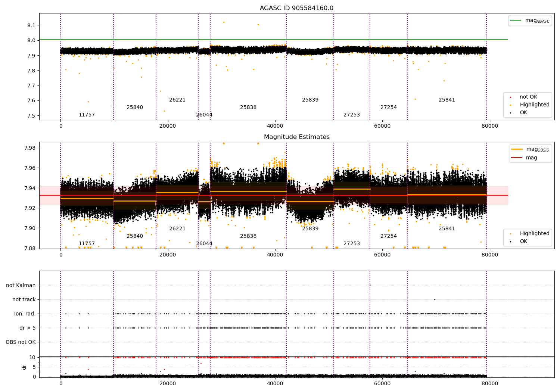560x392 pixels.
Task: Click obsid label 27253 in the AGASC ID plot
Action: 352,115
